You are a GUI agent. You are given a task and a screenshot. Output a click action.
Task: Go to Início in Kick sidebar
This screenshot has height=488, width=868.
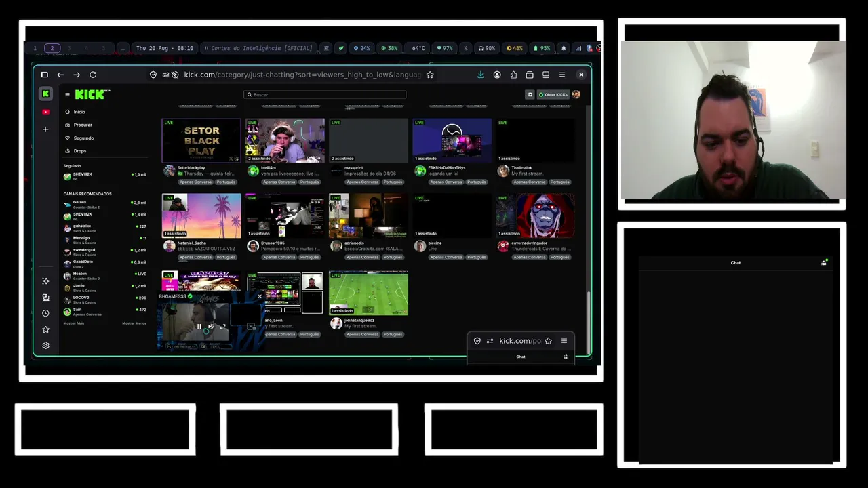click(75, 112)
